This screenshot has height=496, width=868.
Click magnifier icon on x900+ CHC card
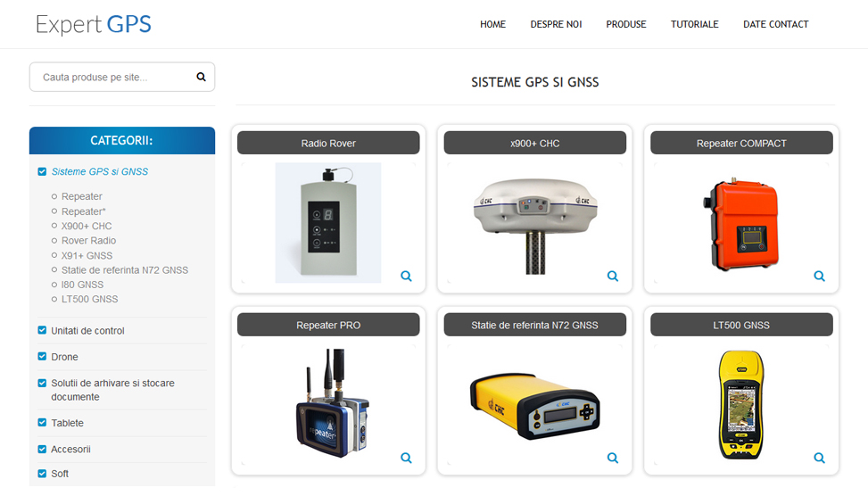612,276
